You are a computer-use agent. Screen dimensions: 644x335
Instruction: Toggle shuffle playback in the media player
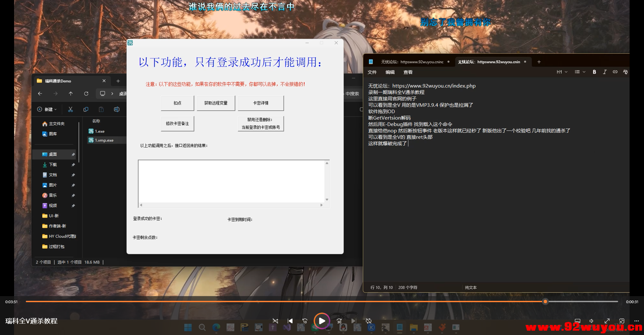click(x=275, y=321)
